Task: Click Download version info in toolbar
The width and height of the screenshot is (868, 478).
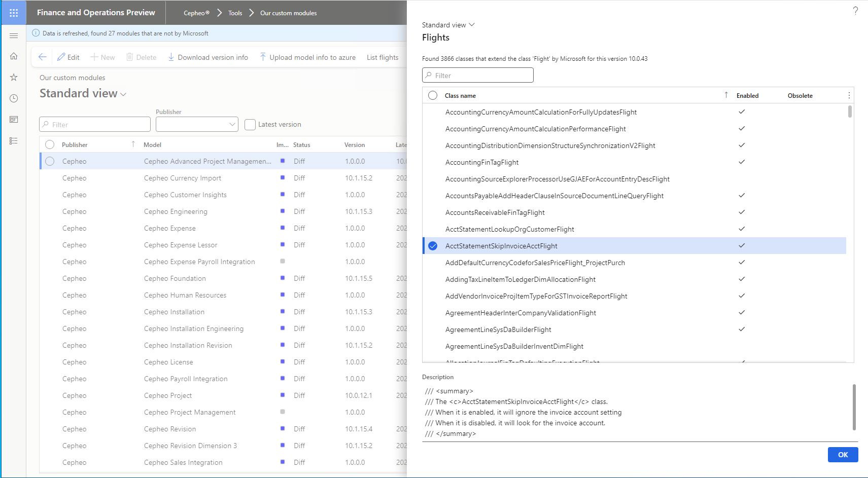Action: point(208,57)
